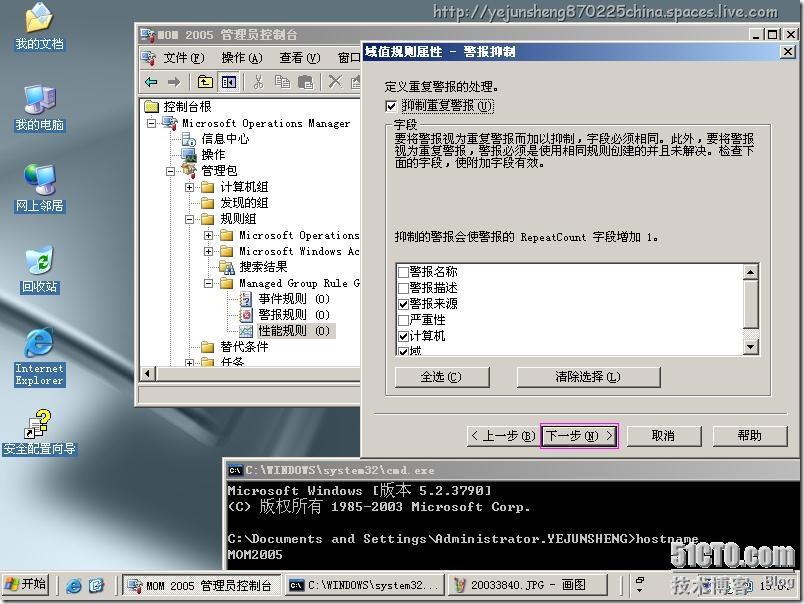The image size is (804, 604).
Task: Open the 操作(A) menu
Action: [x=242, y=58]
